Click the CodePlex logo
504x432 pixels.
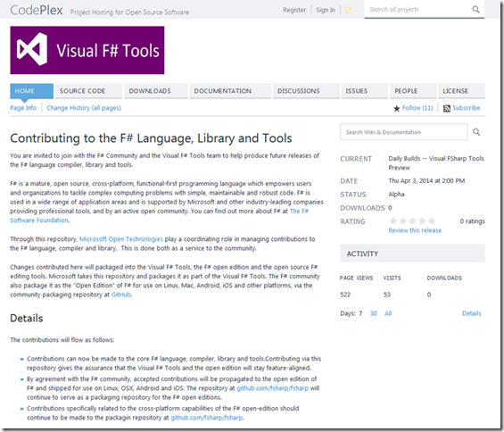pos(37,11)
